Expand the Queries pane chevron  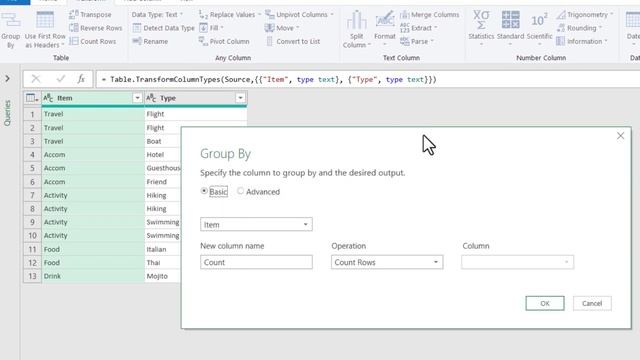[7, 78]
